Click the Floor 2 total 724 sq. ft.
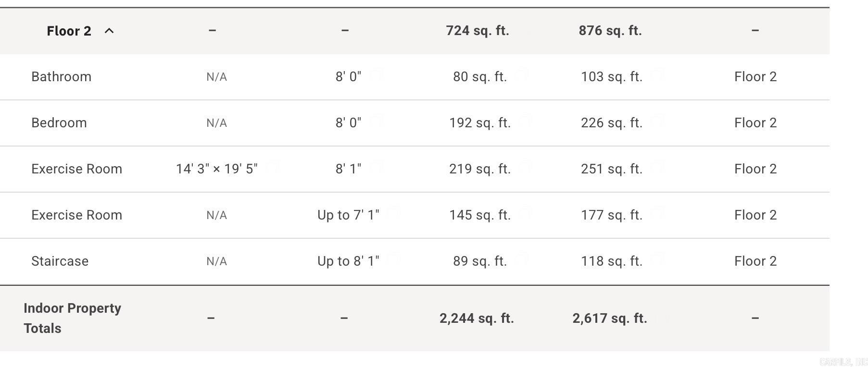The height and width of the screenshot is (367, 868). (x=477, y=31)
